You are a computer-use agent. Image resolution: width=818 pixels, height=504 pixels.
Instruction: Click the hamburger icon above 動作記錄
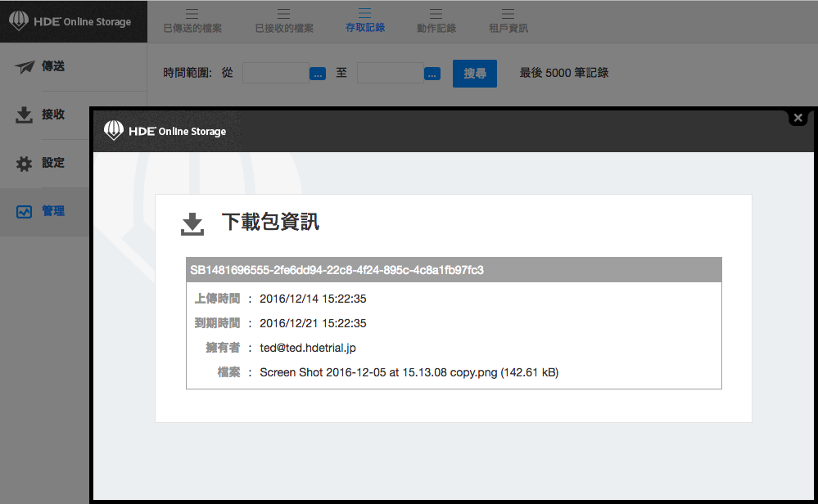(x=436, y=14)
